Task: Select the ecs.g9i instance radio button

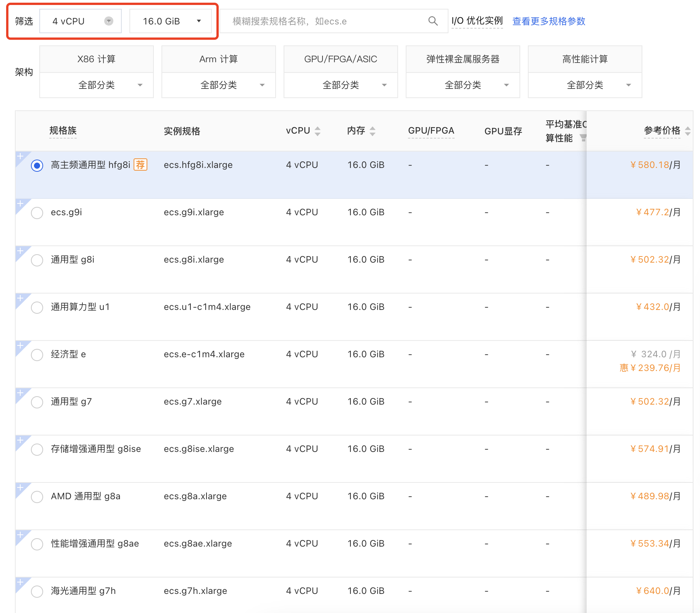Action: pos(37,213)
